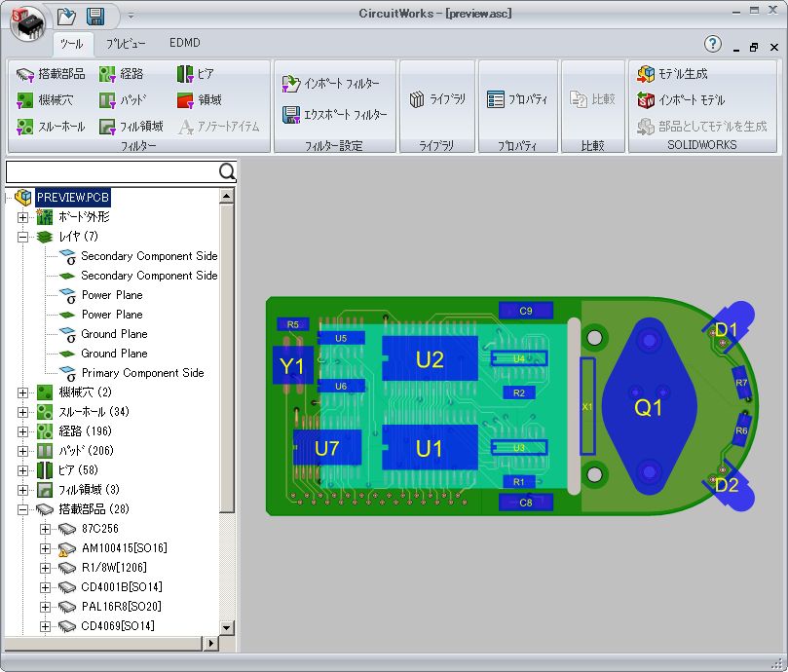
Task: Select the R1/8W[1206] component row
Action: [114, 568]
